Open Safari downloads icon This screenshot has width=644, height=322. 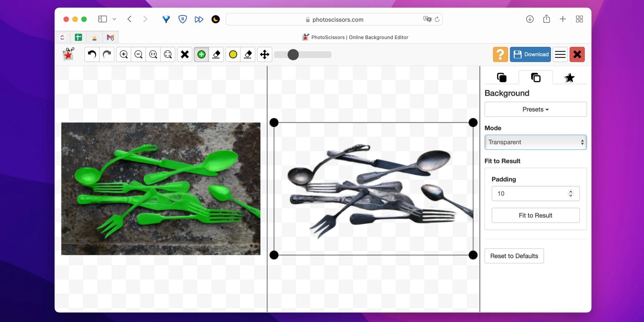click(530, 19)
